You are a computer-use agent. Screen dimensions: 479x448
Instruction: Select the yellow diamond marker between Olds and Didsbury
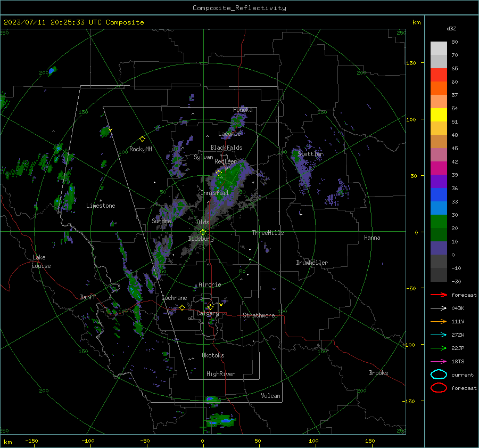(x=203, y=232)
